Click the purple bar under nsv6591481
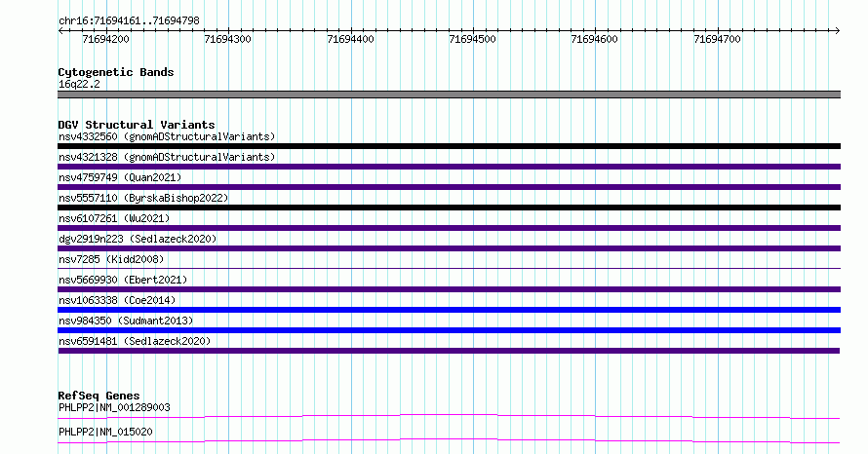Image resolution: width=868 pixels, height=454 pixels. (449, 351)
